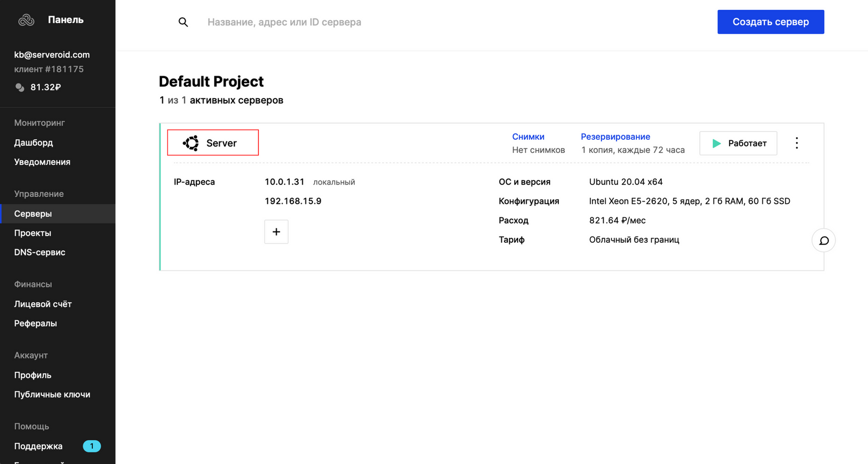Viewport: 868px width, 464px height.
Task: Navigate to Лицевой счёт
Action: pos(43,304)
